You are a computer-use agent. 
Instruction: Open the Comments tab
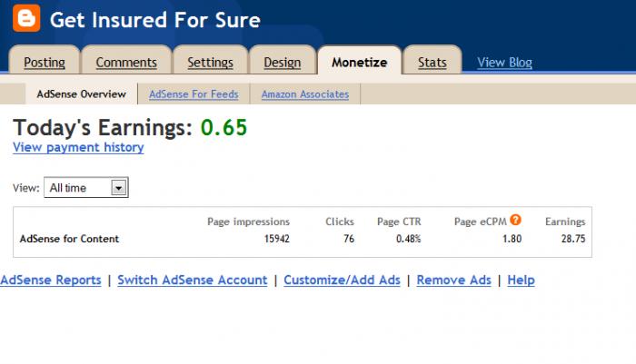(126, 62)
